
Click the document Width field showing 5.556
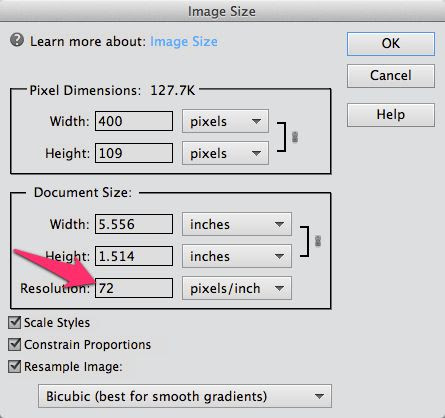(134, 224)
